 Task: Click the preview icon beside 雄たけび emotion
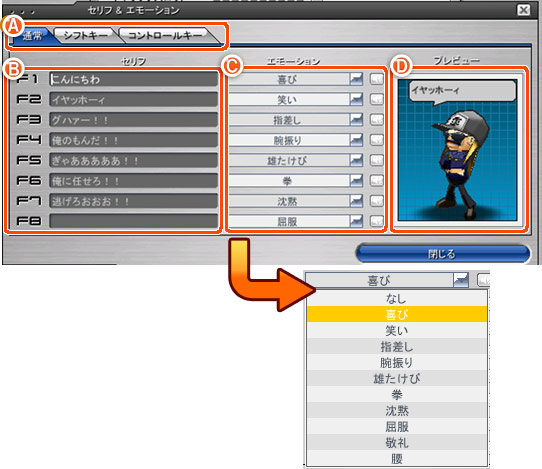(376, 160)
